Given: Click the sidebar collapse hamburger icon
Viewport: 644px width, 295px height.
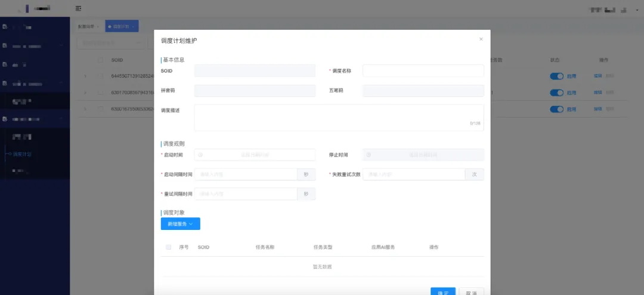Looking at the screenshot, I should coord(79,8).
